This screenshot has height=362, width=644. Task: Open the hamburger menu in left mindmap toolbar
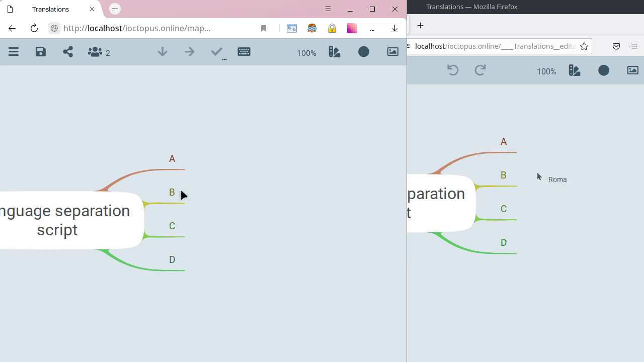14,52
